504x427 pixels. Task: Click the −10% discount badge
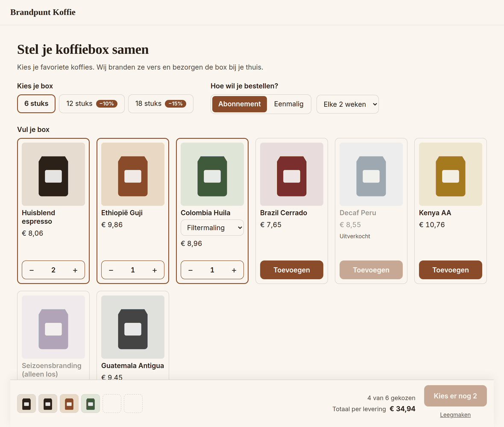pos(107,104)
